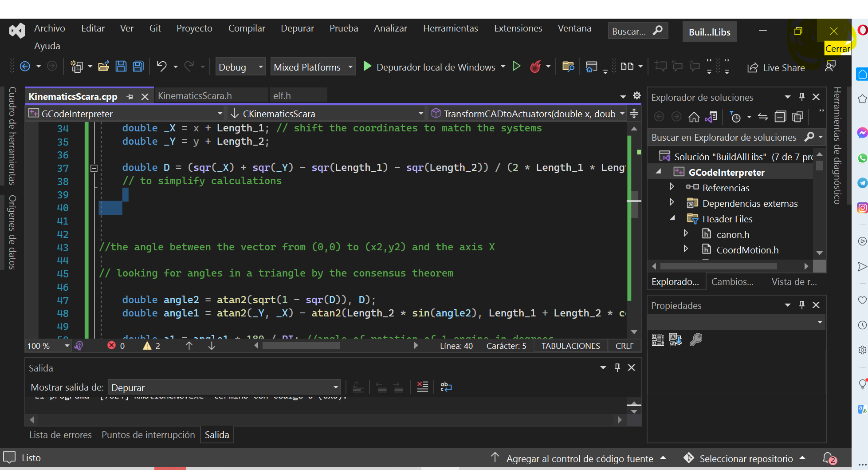Start Depurador local de Windows
The height and width of the screenshot is (470, 868).
[367, 67]
